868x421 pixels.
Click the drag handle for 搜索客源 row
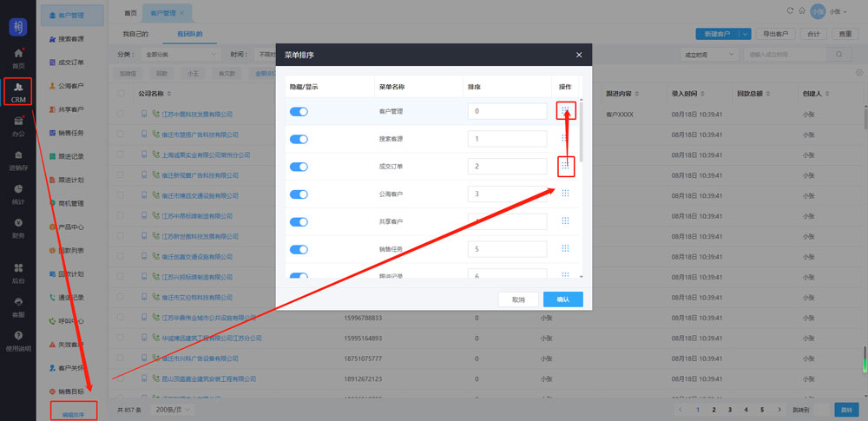tap(565, 138)
